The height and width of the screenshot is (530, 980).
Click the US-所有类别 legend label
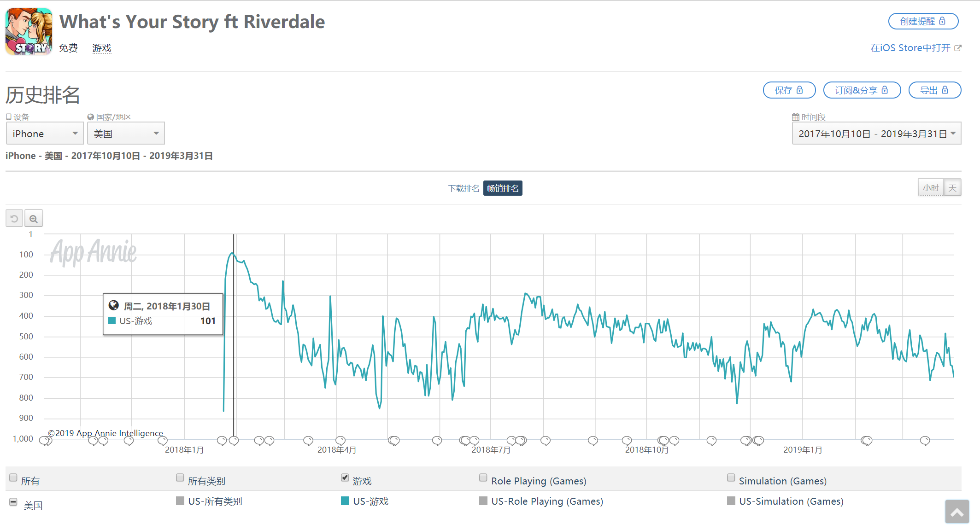click(215, 501)
